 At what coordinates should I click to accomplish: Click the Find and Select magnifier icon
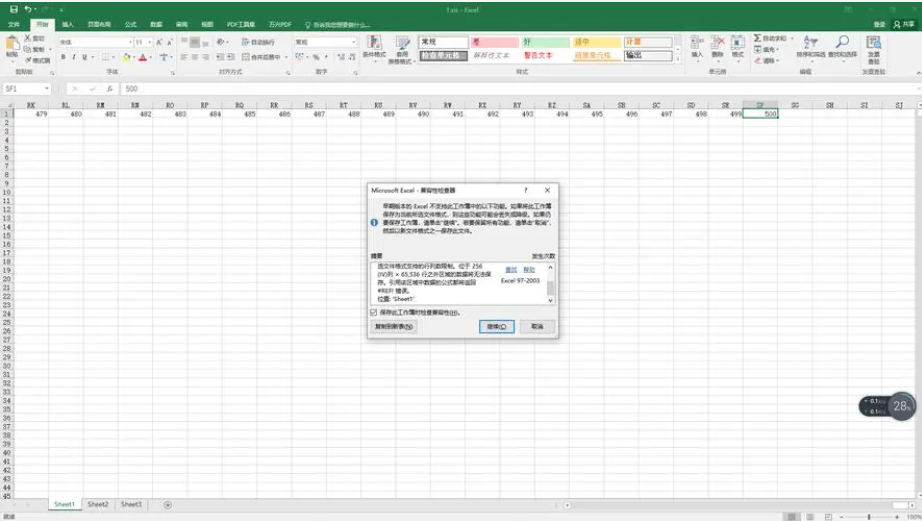(842, 46)
